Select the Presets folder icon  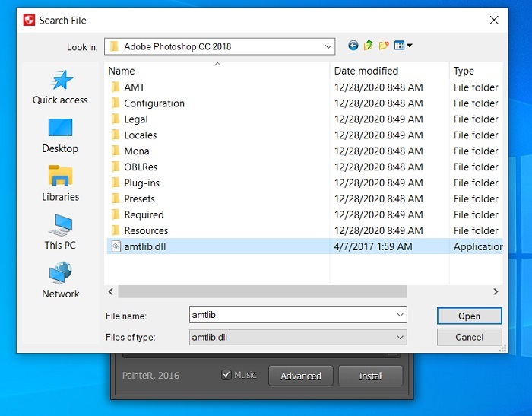[x=116, y=198]
